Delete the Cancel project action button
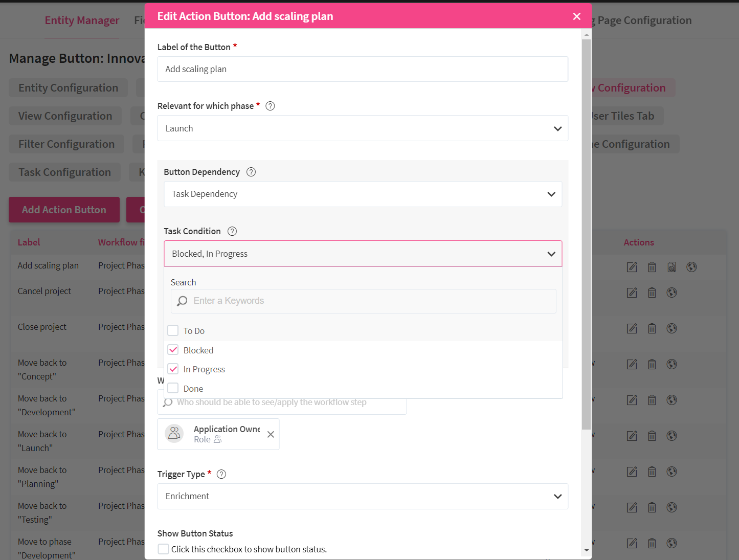 pyautogui.click(x=652, y=293)
